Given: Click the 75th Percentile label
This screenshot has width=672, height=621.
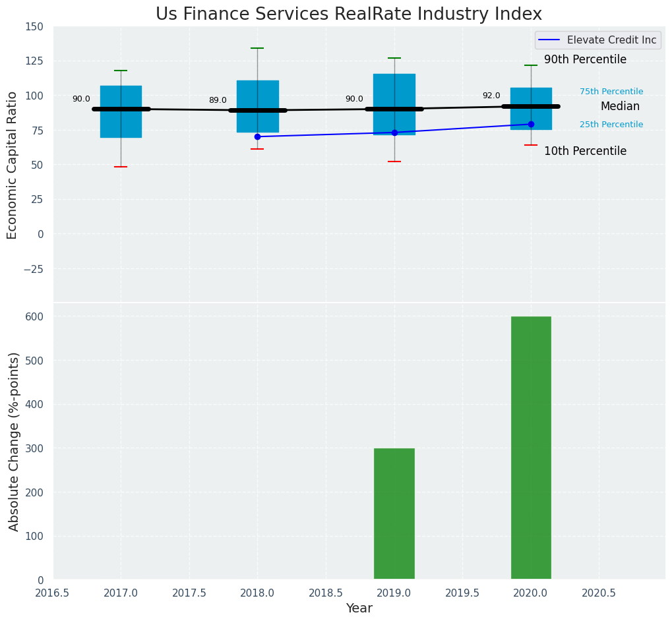Looking at the screenshot, I should [x=611, y=92].
